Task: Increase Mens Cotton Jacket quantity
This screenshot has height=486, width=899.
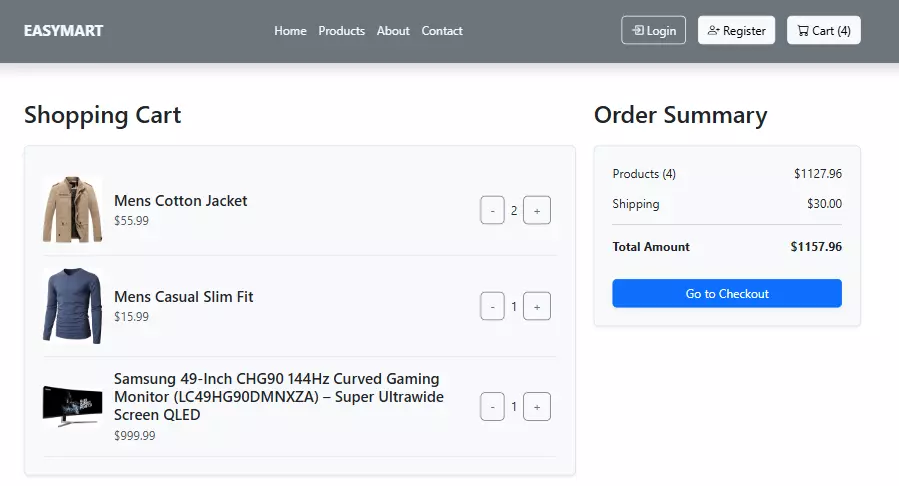Action: point(537,210)
